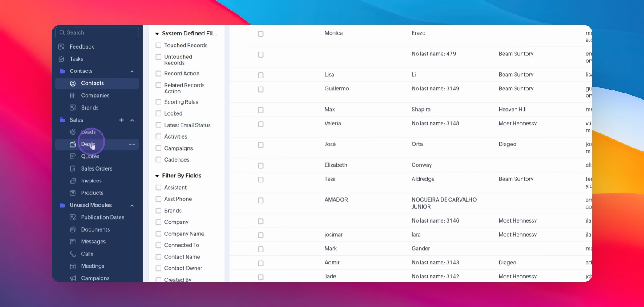Enable the Touched Records filter checkbox
This screenshot has height=307, width=644.
point(158,45)
